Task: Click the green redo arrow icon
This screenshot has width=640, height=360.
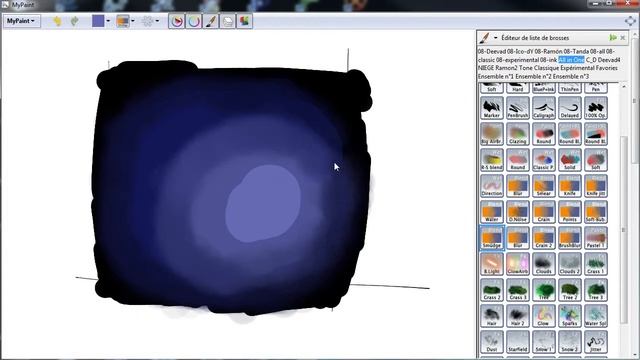Action: 75,21
